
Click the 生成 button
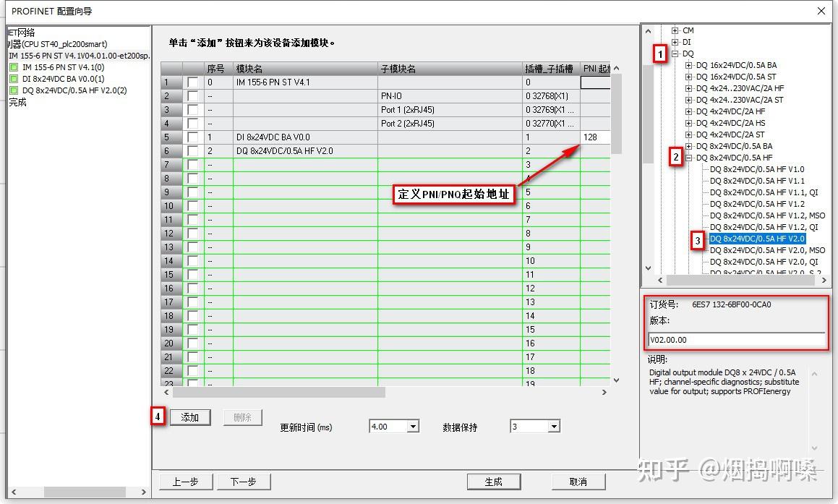[x=493, y=482]
